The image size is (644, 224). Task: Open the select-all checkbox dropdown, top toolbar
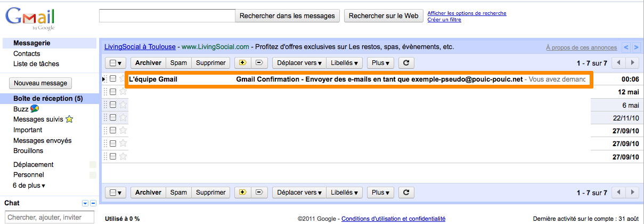coord(116,63)
